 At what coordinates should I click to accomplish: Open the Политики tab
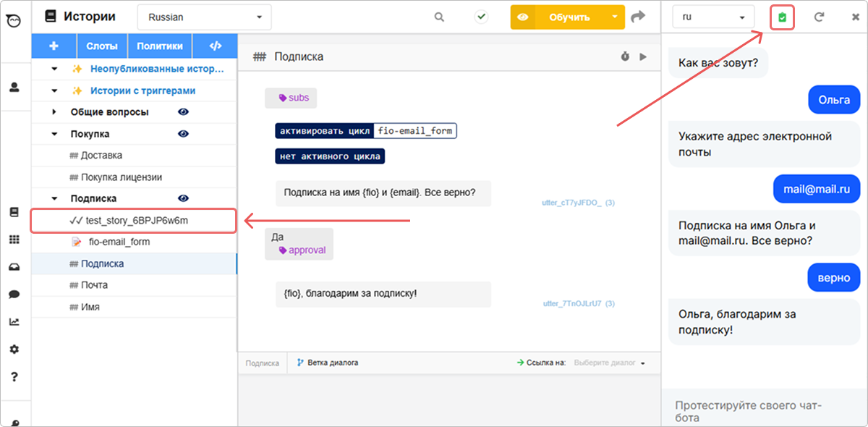tap(159, 46)
